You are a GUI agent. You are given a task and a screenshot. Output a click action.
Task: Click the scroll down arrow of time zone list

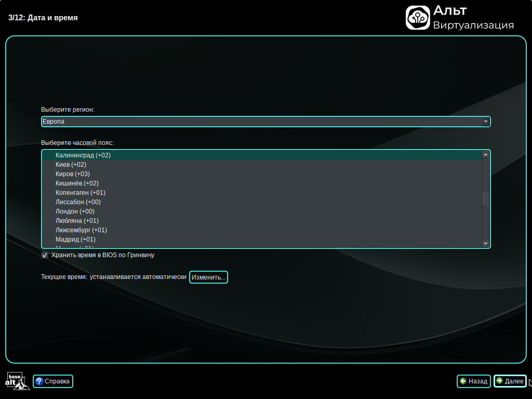486,244
